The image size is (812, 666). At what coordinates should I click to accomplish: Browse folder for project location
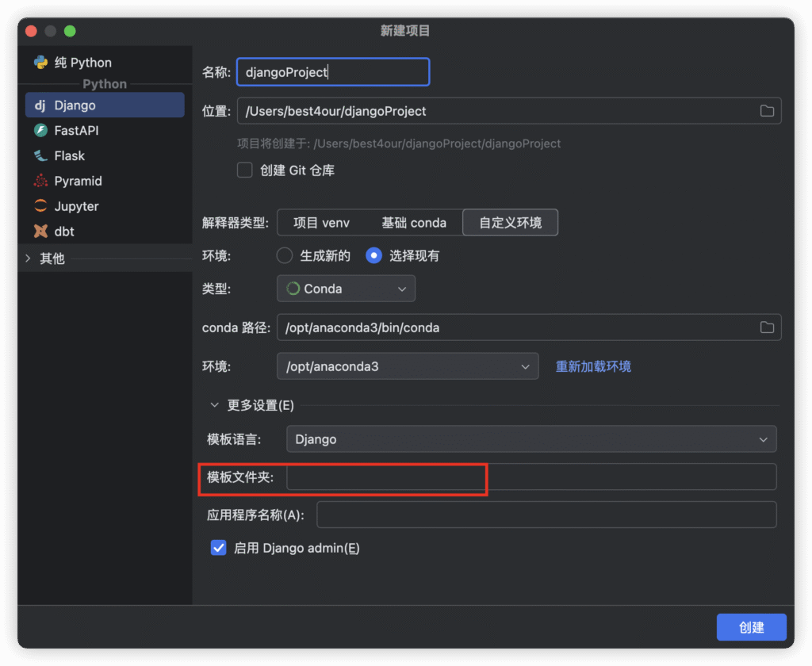pos(767,111)
